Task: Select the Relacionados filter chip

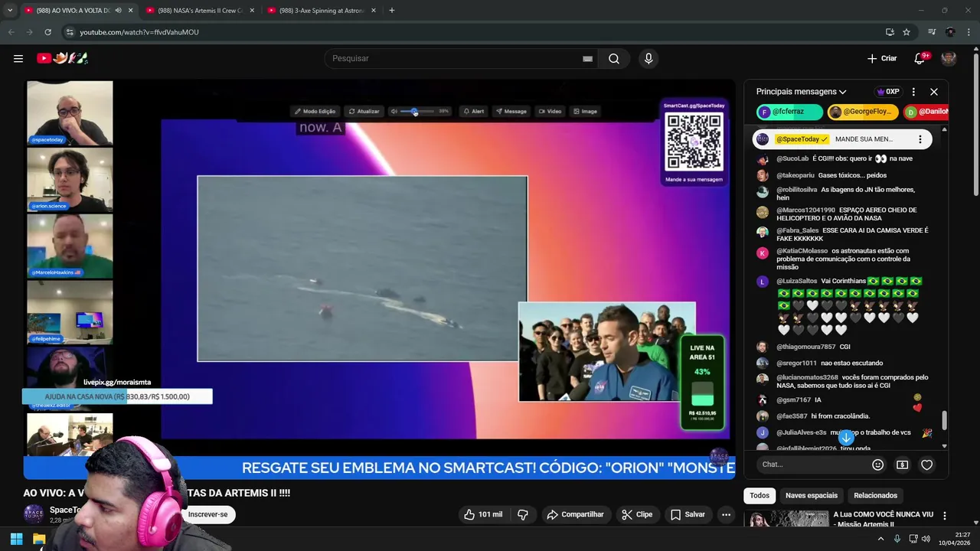Action: (875, 496)
